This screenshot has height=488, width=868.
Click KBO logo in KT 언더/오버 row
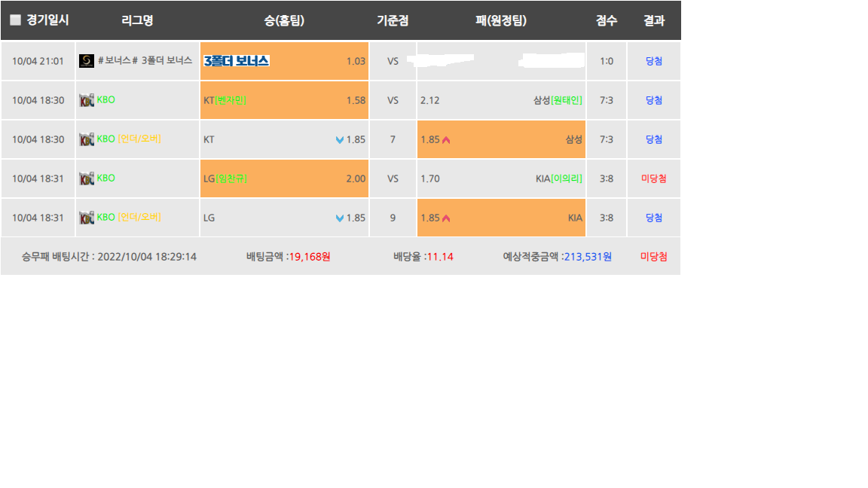tap(87, 139)
